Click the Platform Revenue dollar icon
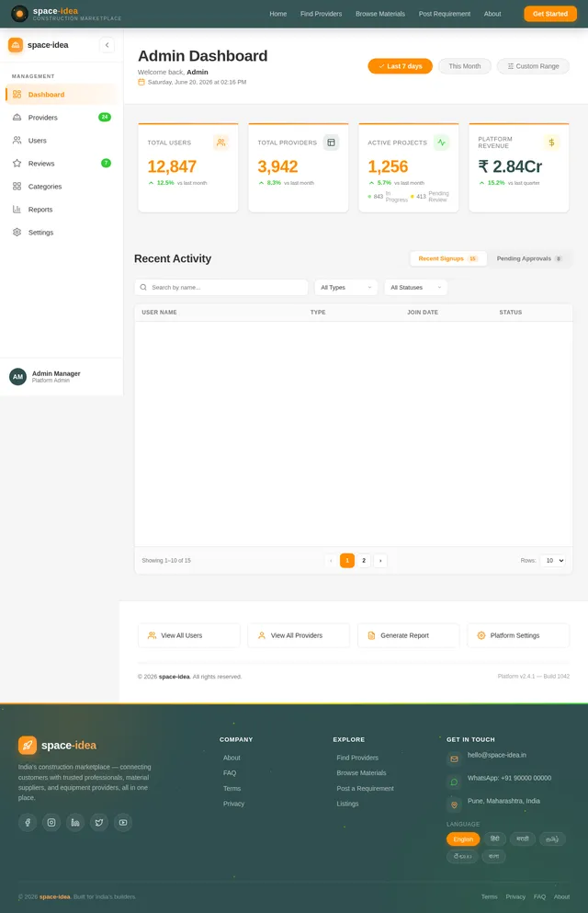Image resolution: width=588 pixels, height=913 pixels. pyautogui.click(x=551, y=143)
